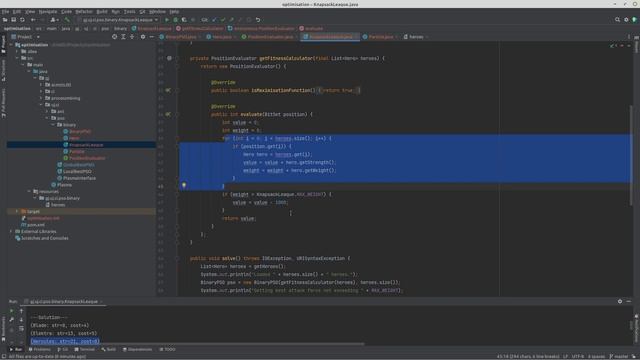640x360 pixels.
Task: Open the Dependencies tool window
Action: 138,349
